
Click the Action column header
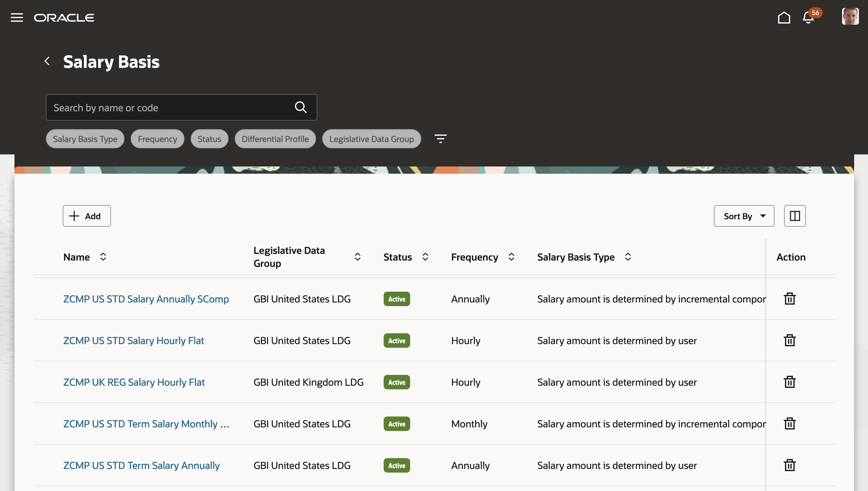[x=791, y=257]
